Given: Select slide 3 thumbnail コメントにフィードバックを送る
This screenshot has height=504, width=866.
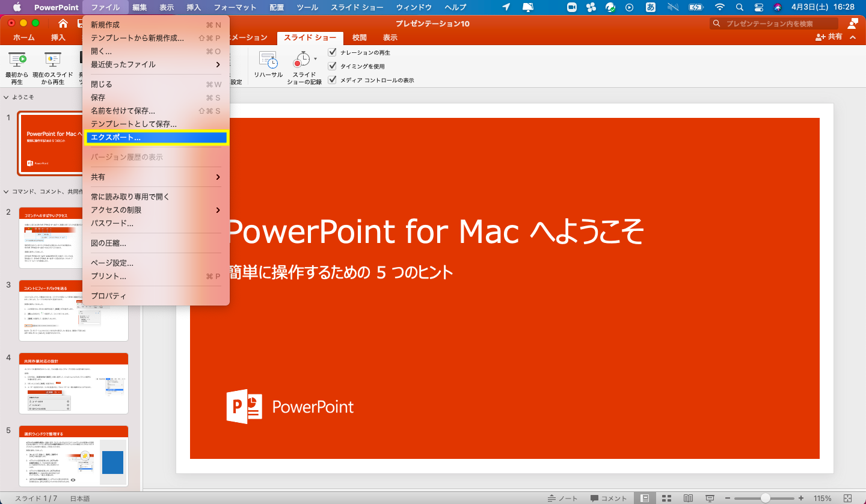Looking at the screenshot, I should click(74, 310).
